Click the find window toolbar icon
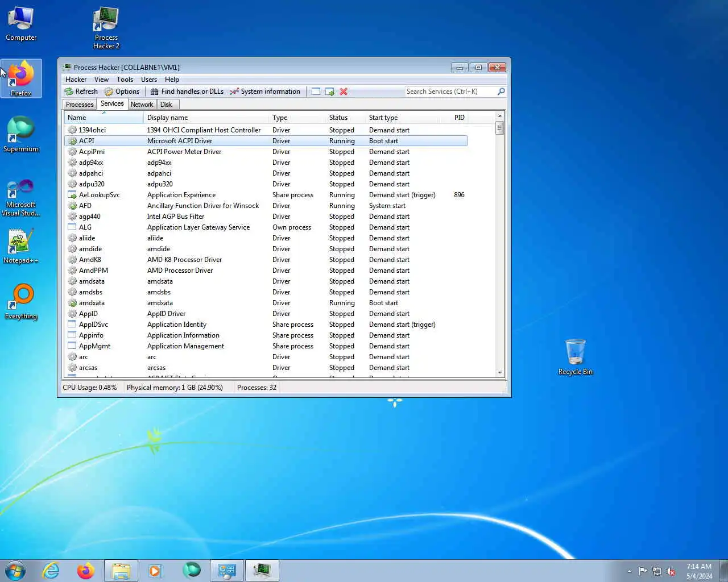Screen dimensions: 728x582 click(316, 92)
